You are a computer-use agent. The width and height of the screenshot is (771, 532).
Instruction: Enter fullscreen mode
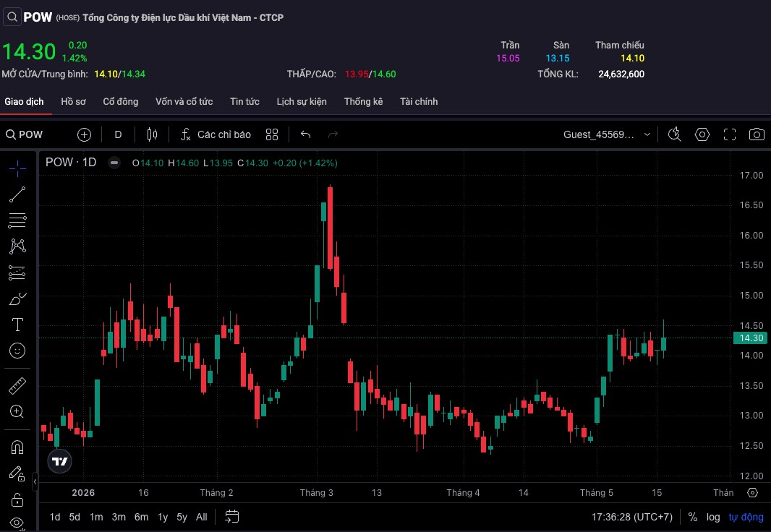click(x=730, y=134)
